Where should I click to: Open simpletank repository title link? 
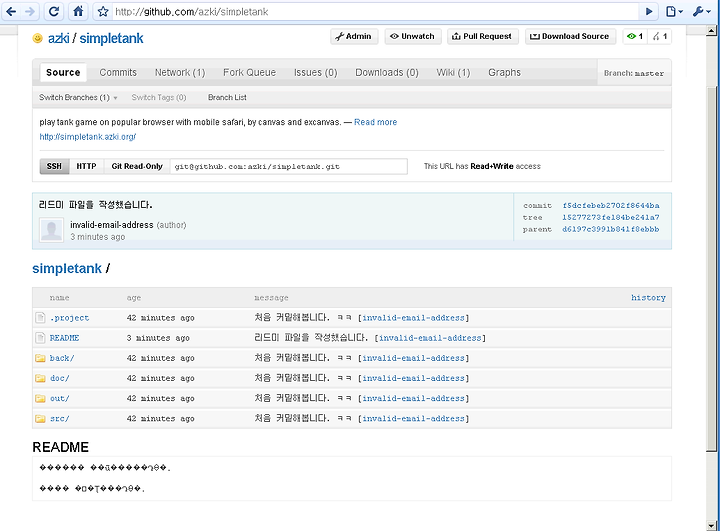pyautogui.click(x=111, y=39)
